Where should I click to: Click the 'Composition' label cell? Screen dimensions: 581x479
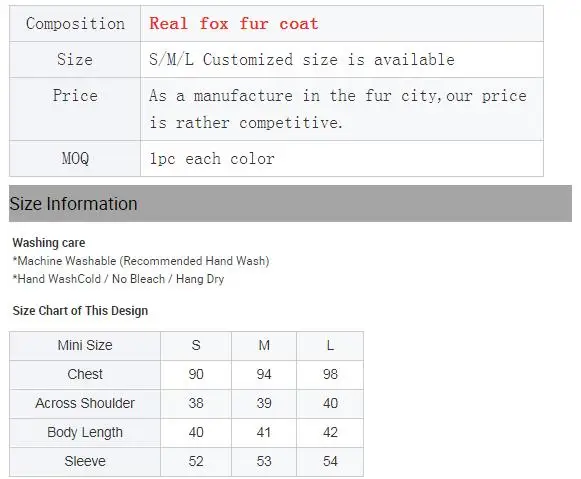(x=75, y=24)
